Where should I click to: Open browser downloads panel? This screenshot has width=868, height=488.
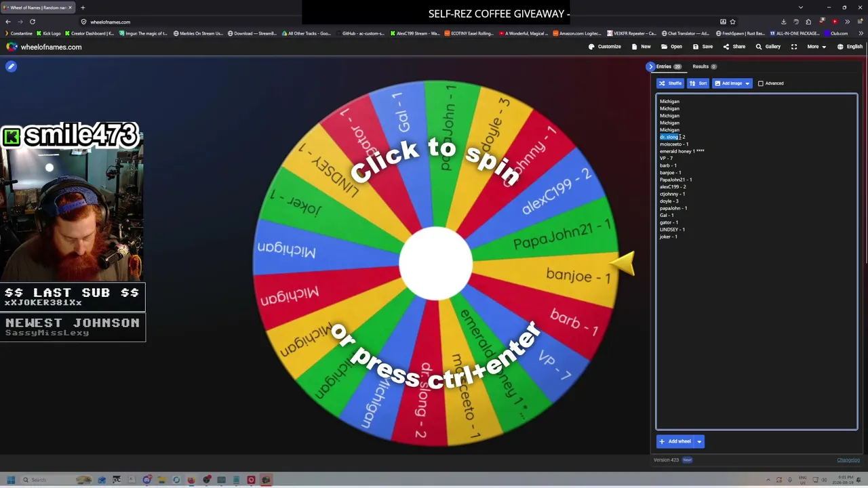click(783, 22)
